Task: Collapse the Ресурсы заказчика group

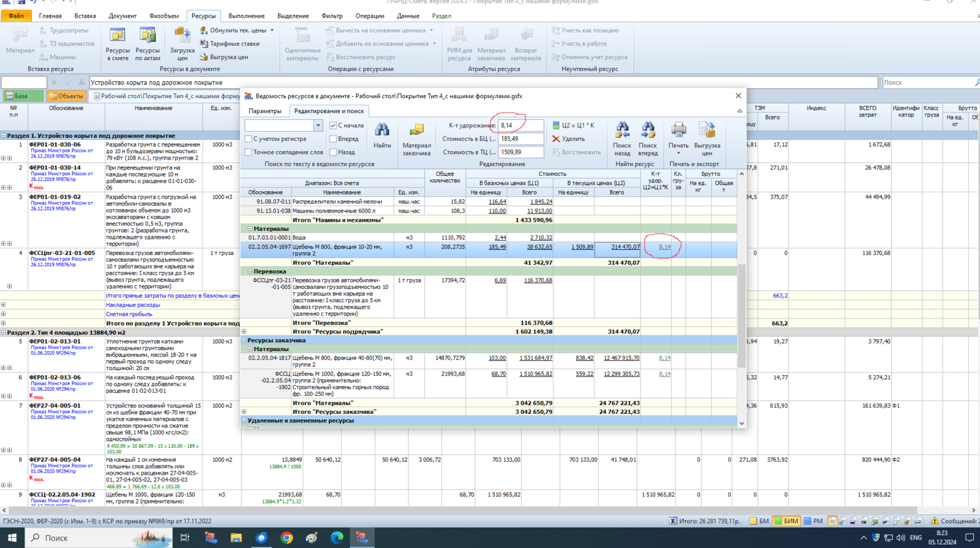Action: click(244, 341)
